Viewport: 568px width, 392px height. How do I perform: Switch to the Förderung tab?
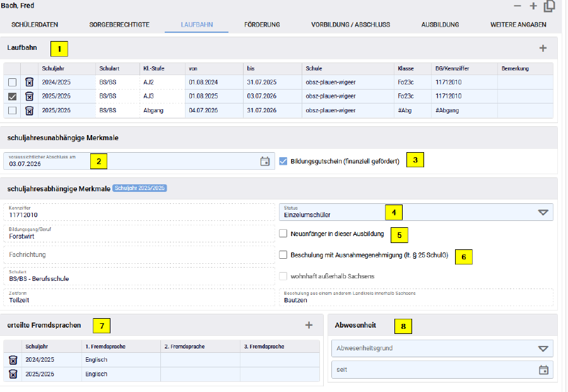262,25
